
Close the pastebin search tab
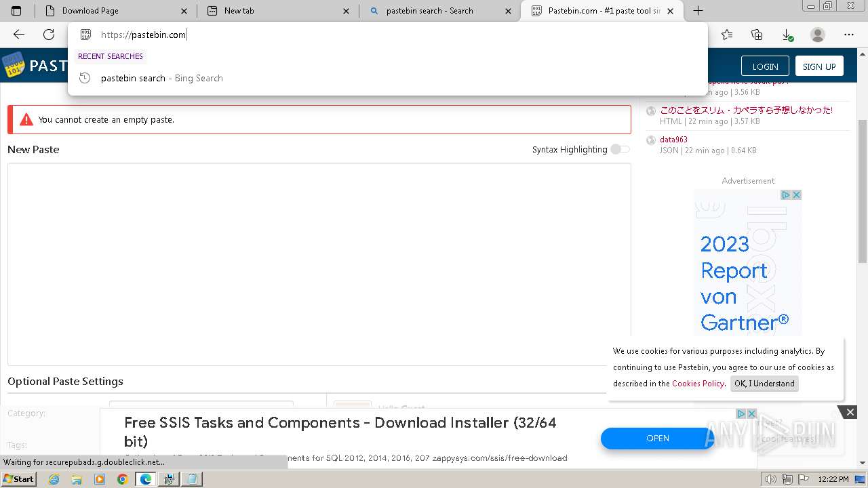(x=508, y=11)
